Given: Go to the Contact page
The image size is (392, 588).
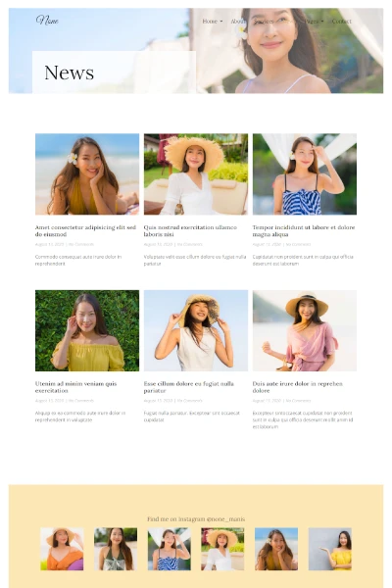Looking at the screenshot, I should (341, 22).
